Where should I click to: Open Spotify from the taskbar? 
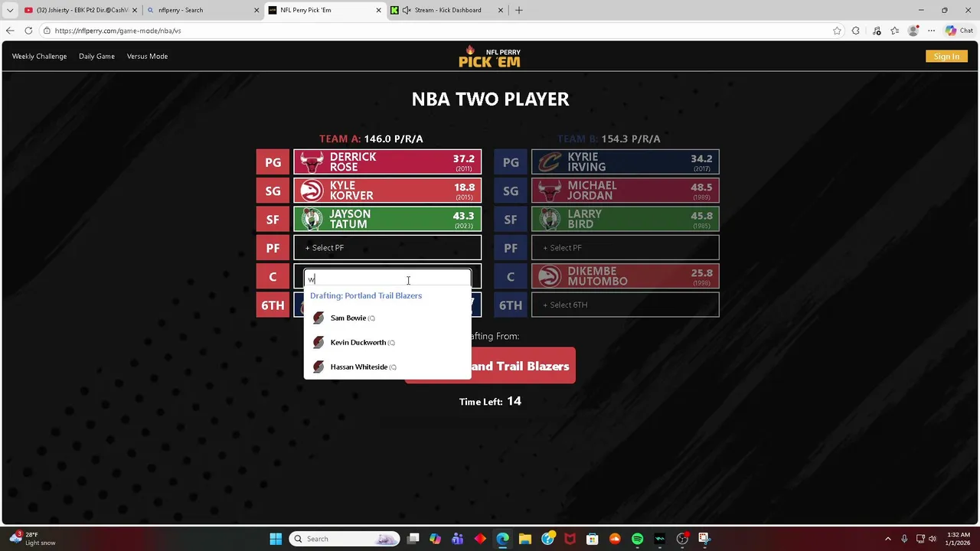point(637,539)
